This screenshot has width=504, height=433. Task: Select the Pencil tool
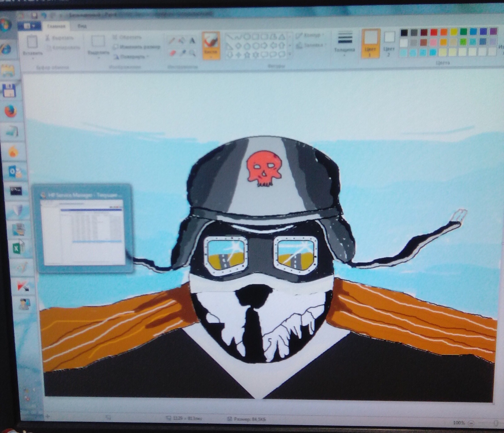[x=172, y=40]
